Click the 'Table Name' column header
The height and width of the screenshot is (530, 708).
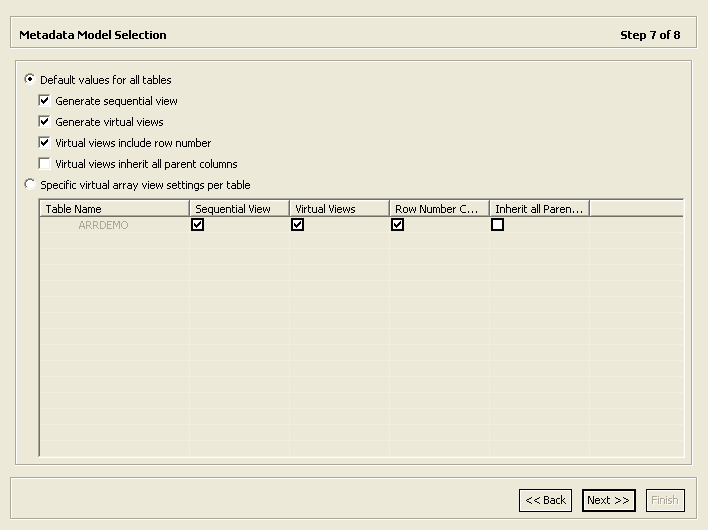click(x=114, y=209)
